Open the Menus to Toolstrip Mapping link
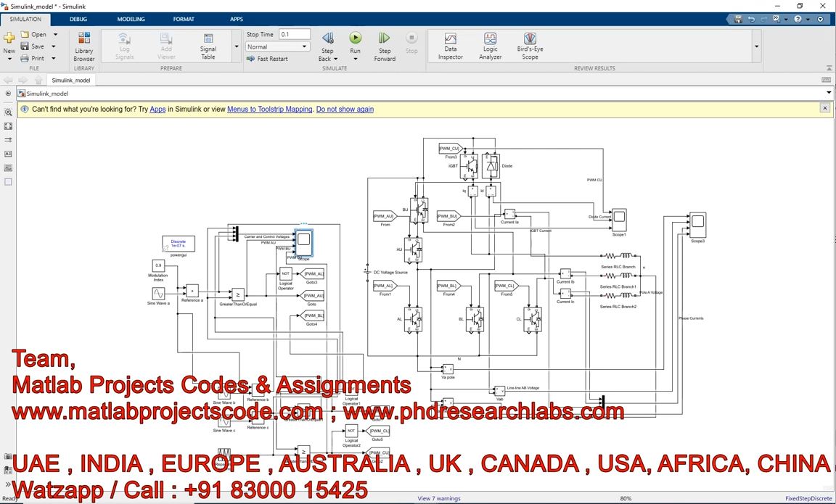 (270, 109)
